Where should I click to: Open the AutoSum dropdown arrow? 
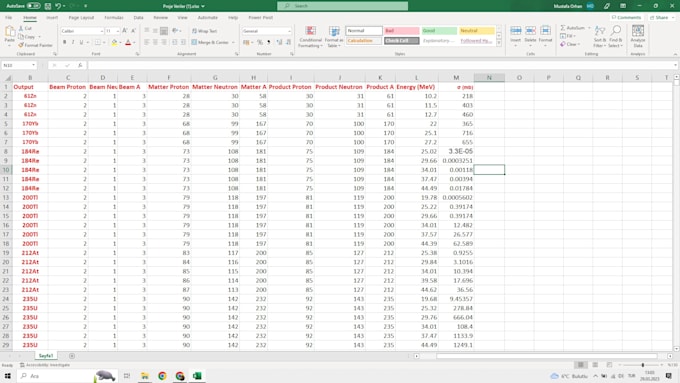589,28
